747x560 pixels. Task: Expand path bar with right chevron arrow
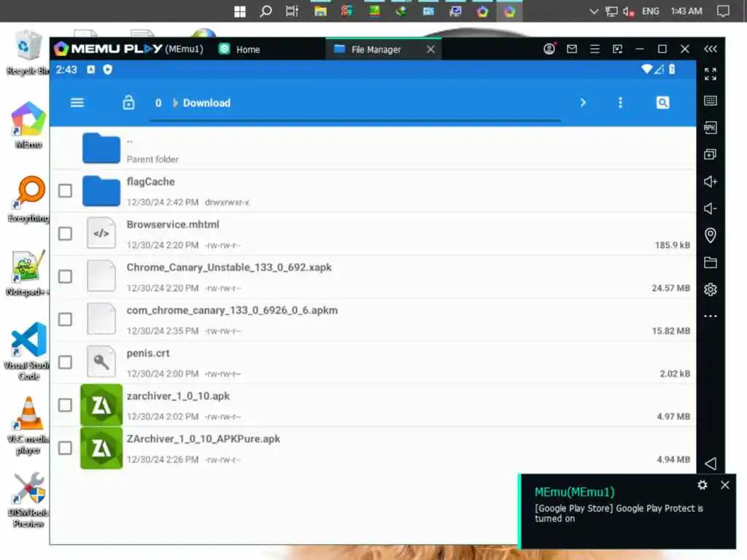(583, 103)
